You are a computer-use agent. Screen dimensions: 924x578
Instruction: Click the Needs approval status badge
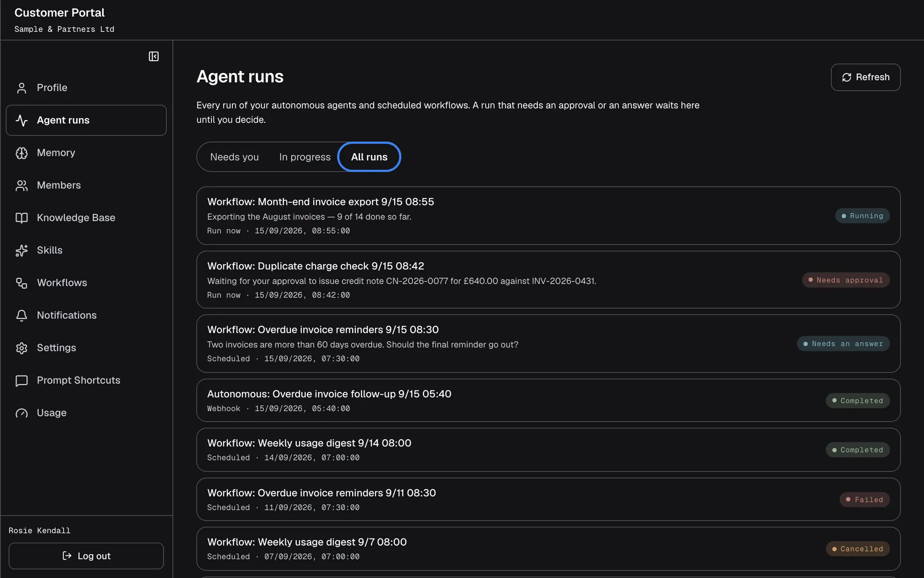(x=846, y=280)
